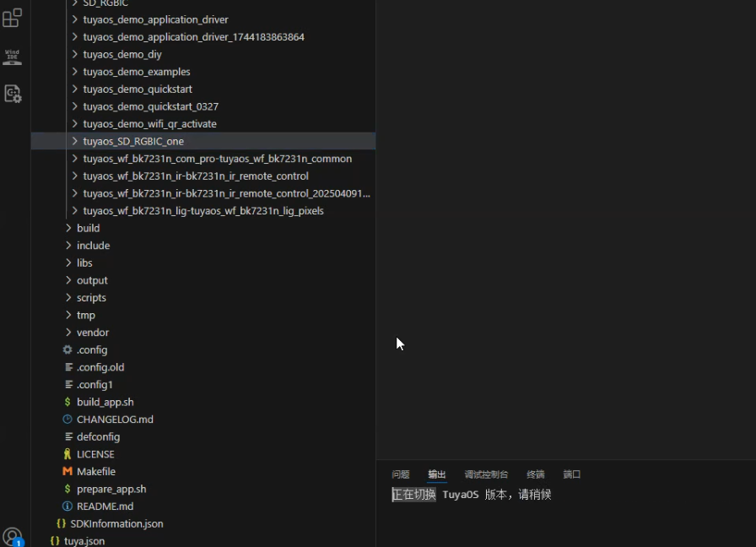
Task: Open the CHANGELOG.md file name
Action: tap(115, 420)
